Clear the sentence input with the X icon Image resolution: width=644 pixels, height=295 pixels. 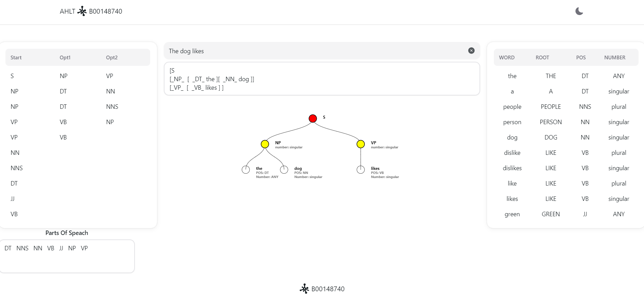click(x=471, y=51)
